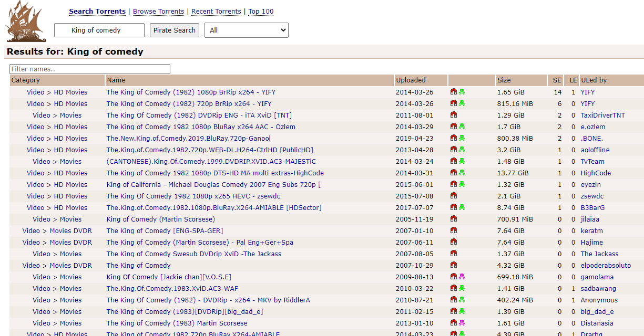The height and width of the screenshot is (336, 644).
Task: Open DVDRip x264 MKV by RiddlerA torrent
Action: pos(208,300)
